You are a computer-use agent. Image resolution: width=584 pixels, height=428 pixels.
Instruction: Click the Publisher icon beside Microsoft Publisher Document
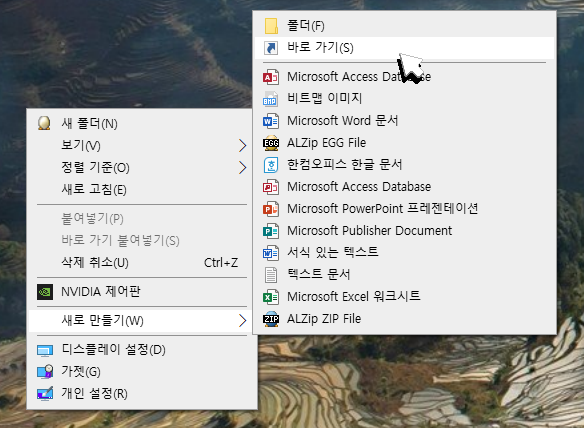(271, 231)
